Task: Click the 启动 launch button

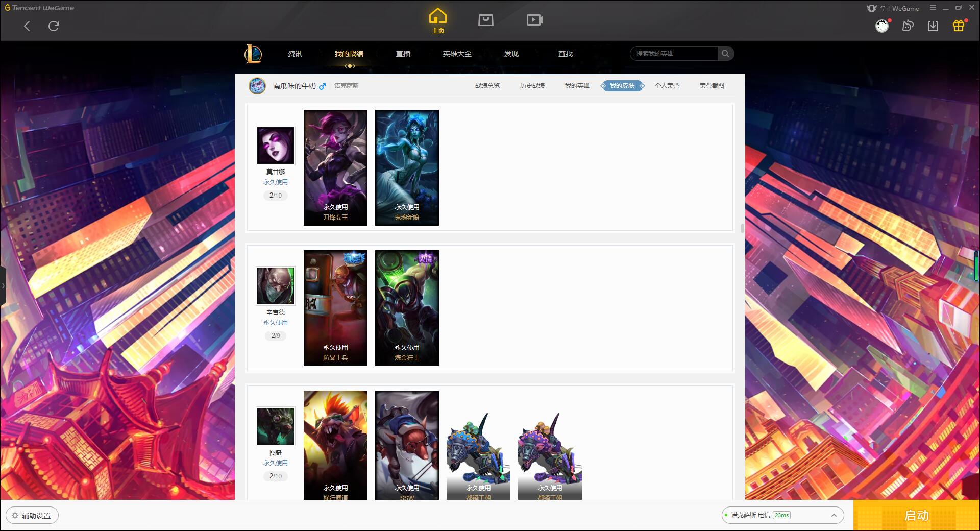Action: pyautogui.click(x=916, y=515)
